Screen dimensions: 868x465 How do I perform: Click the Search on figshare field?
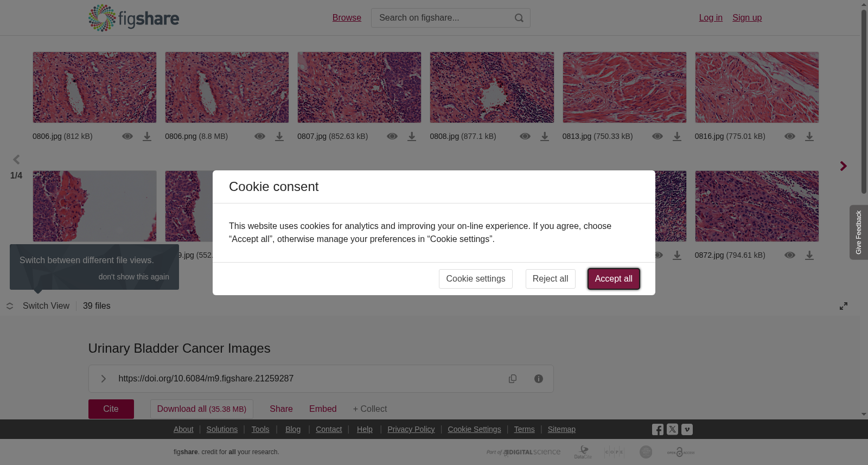click(x=442, y=18)
